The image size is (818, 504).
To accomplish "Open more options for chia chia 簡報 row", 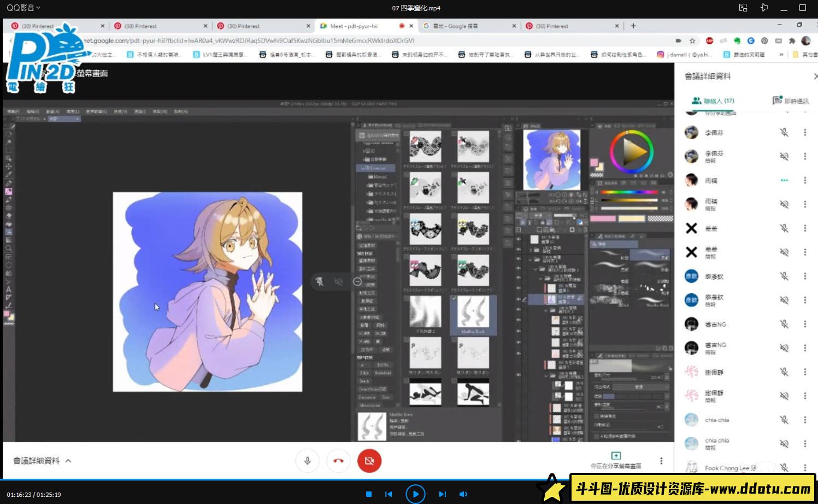I will (x=805, y=444).
